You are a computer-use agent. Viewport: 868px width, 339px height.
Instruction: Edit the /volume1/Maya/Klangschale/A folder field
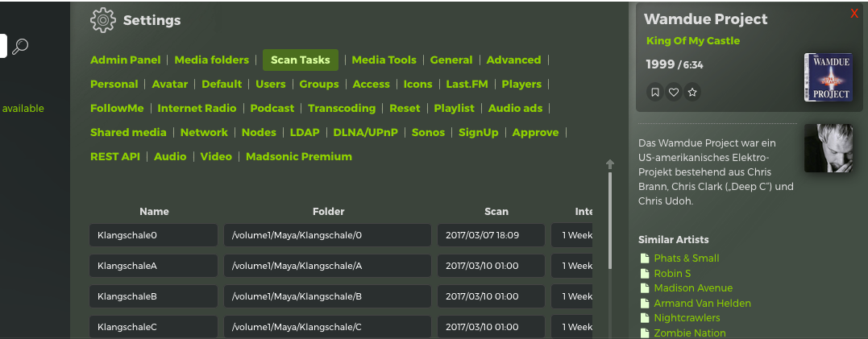327,266
